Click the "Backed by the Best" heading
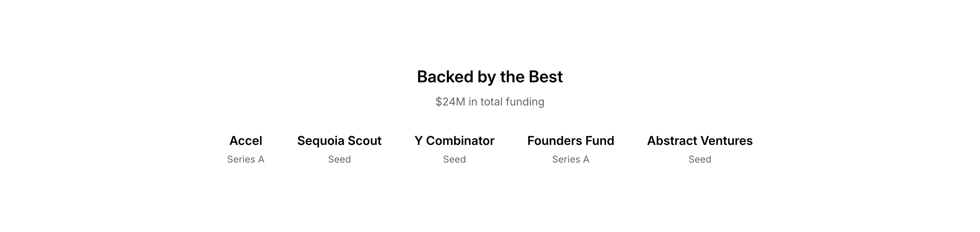 click(490, 77)
